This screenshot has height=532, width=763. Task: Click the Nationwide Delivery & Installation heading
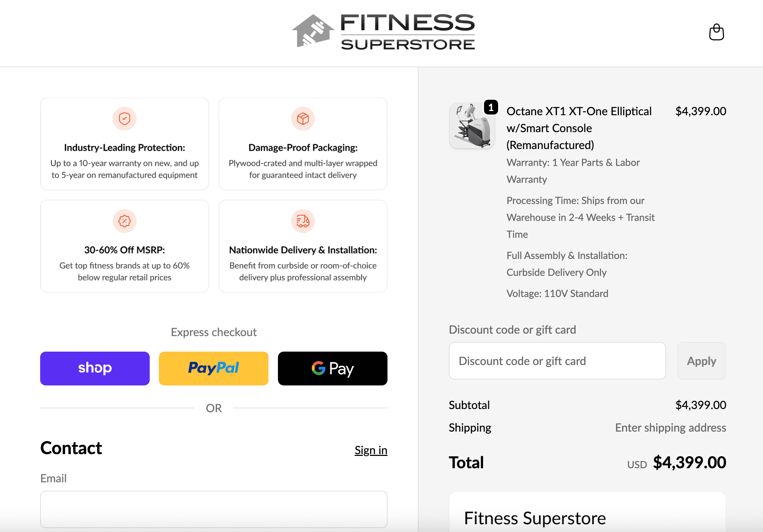[303, 250]
